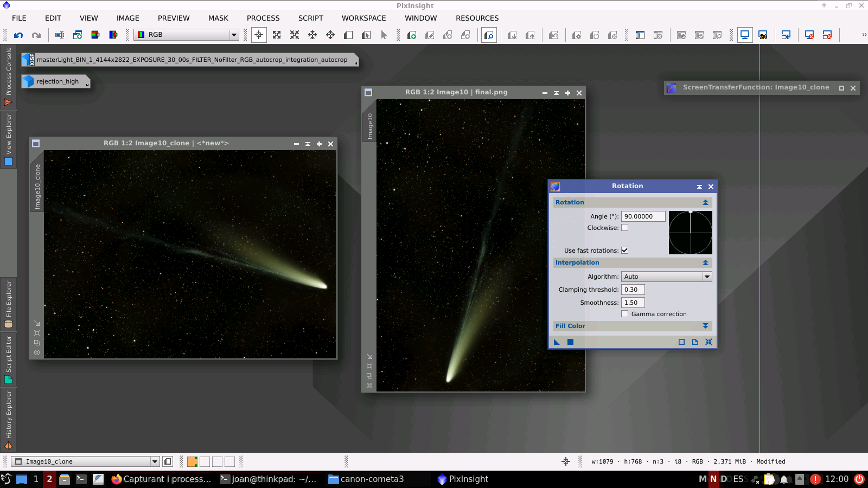868x488 pixels.
Task: Open the SCRIPT menu
Action: [x=310, y=18]
